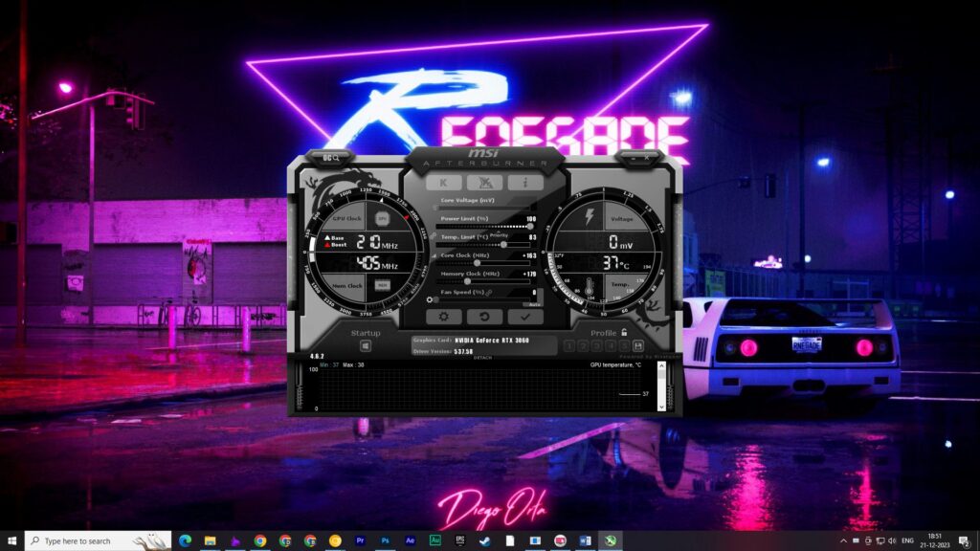Open Microsoft Edge from taskbar
This screenshot has height=551, width=980.
[185, 540]
